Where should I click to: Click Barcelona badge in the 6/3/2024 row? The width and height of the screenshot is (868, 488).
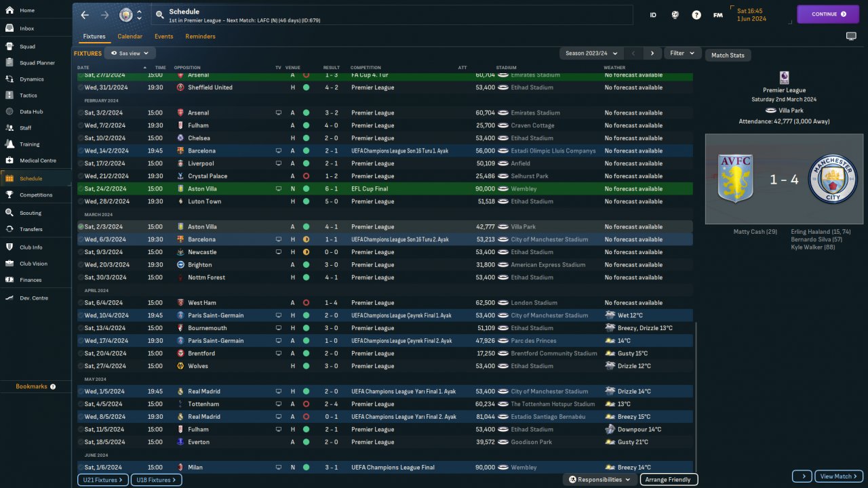[180, 239]
